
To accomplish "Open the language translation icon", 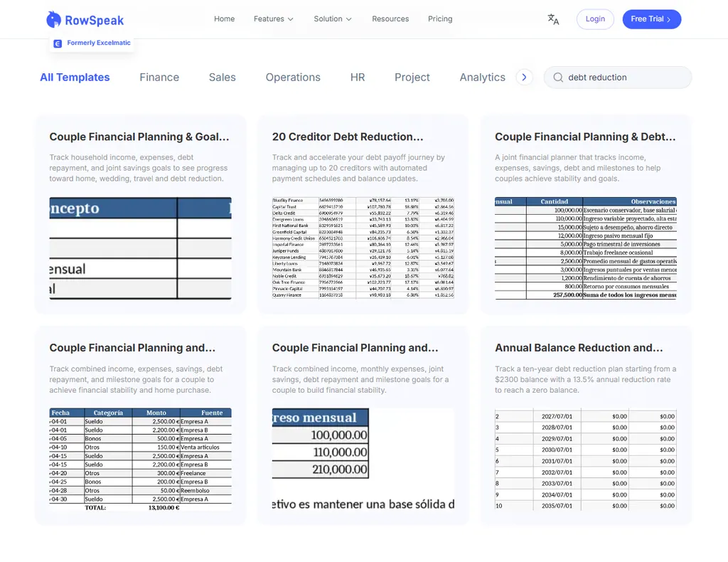I will 553,19.
